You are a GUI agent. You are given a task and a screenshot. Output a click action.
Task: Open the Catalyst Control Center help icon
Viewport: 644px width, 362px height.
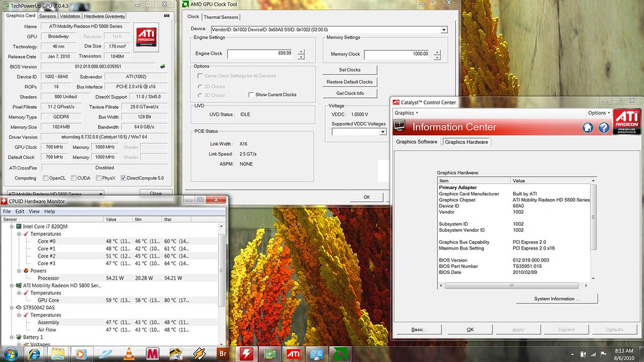coord(603,128)
